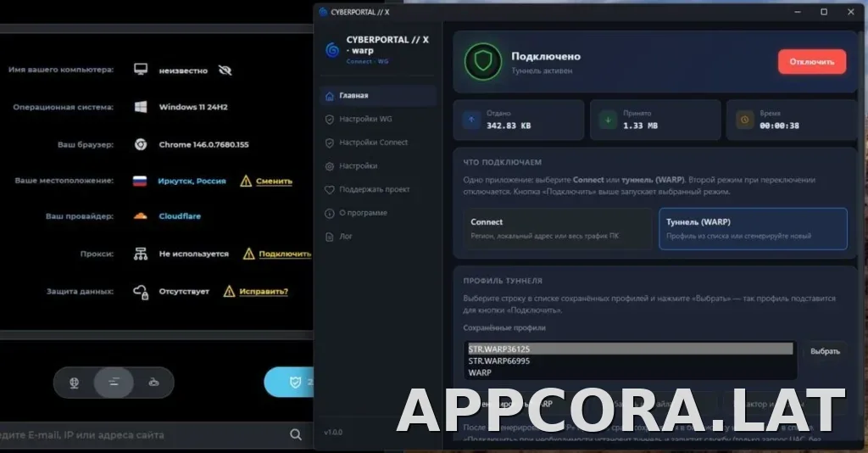This screenshot has width=868, height=453.
Task: Click the cloud lock icon beside Защита данных
Action: coord(141,292)
